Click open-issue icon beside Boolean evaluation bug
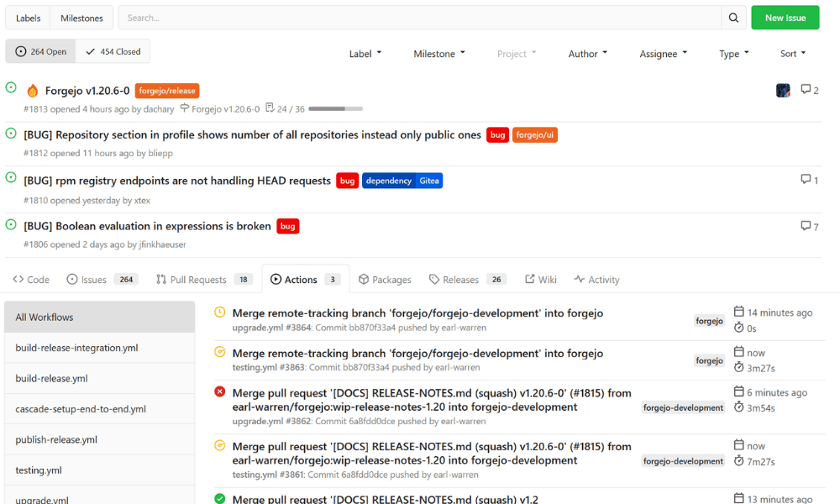840x504 pixels. click(11, 225)
